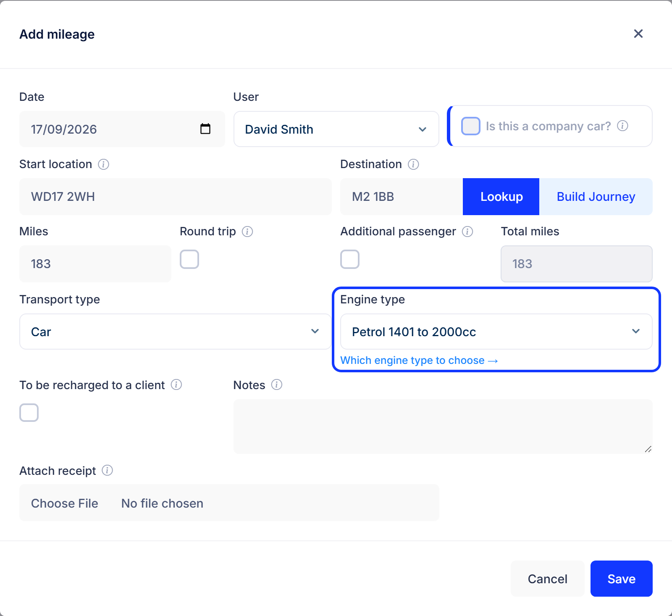Click the Additional passenger info icon
The height and width of the screenshot is (616, 672).
(467, 232)
